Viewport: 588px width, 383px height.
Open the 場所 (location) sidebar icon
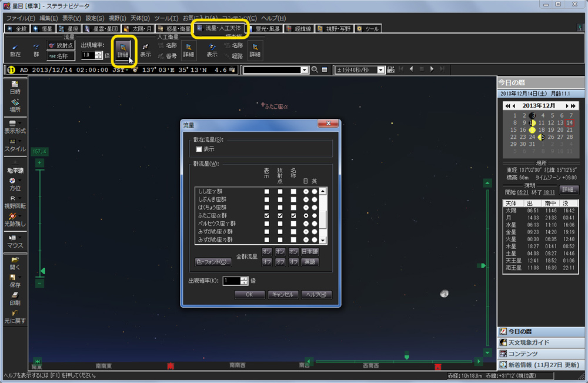coord(15,105)
